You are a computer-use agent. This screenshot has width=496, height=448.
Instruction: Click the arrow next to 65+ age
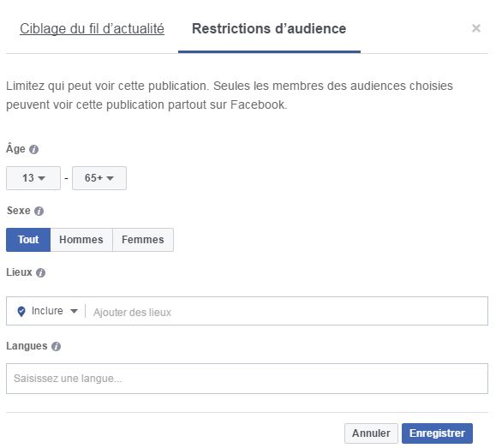click(111, 178)
